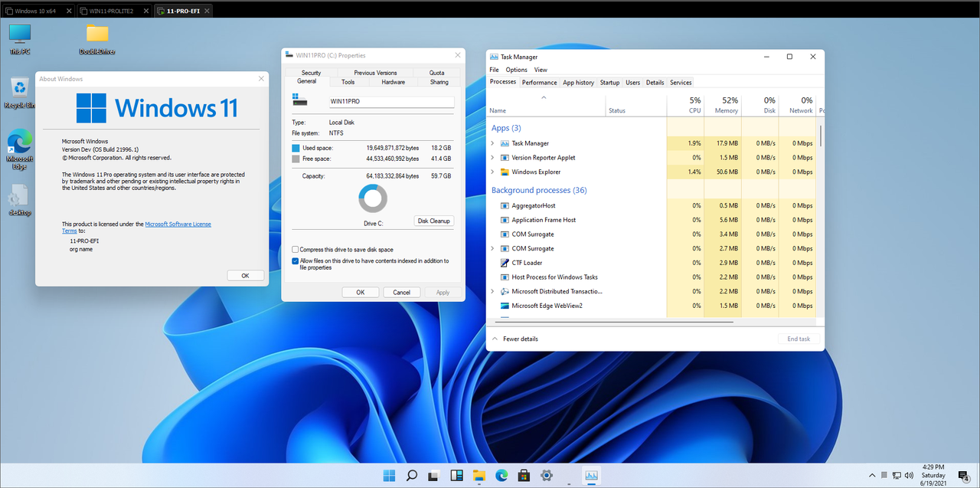Expand COM Surrogate row using 2.7 MB
The image size is (980, 488).
click(492, 249)
